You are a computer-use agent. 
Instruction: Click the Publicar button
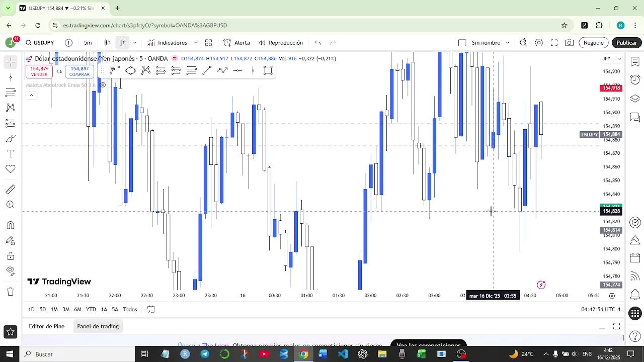point(627,43)
